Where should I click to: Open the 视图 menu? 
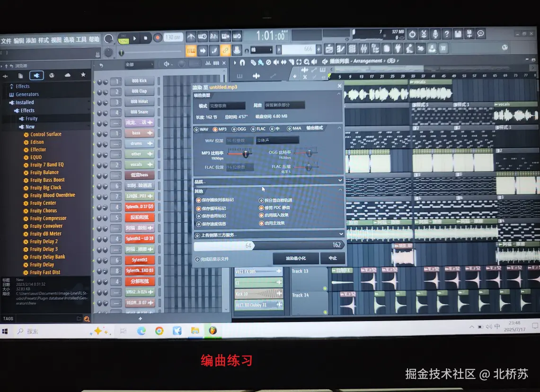pyautogui.click(x=56, y=40)
